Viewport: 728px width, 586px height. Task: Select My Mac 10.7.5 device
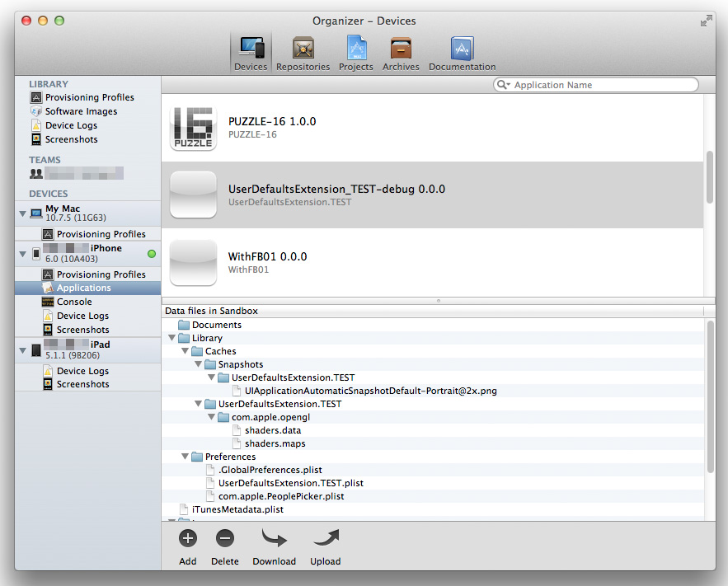pyautogui.click(x=88, y=213)
